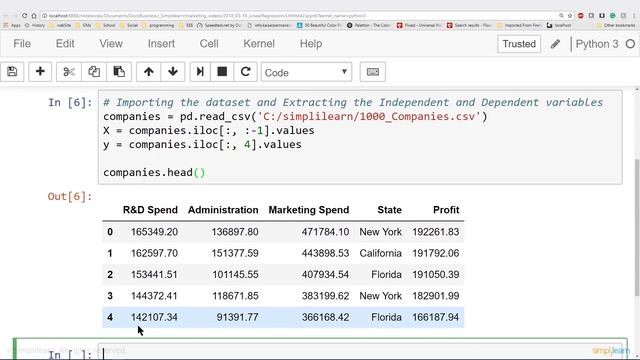The image size is (640, 360).
Task: Bookmark this page star icon
Action: [570, 16]
